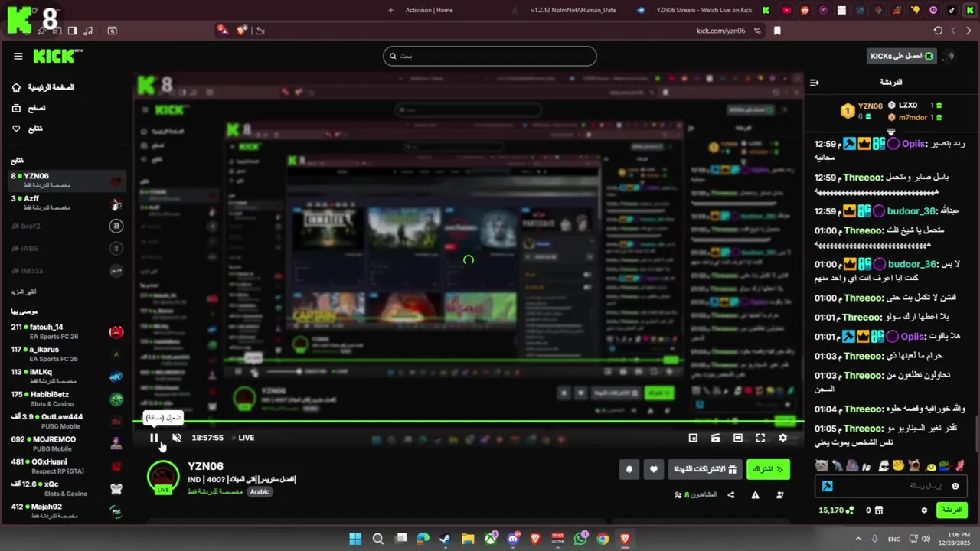Select Azff in followed channels list
This screenshot has height=551, width=980.
[x=67, y=203]
